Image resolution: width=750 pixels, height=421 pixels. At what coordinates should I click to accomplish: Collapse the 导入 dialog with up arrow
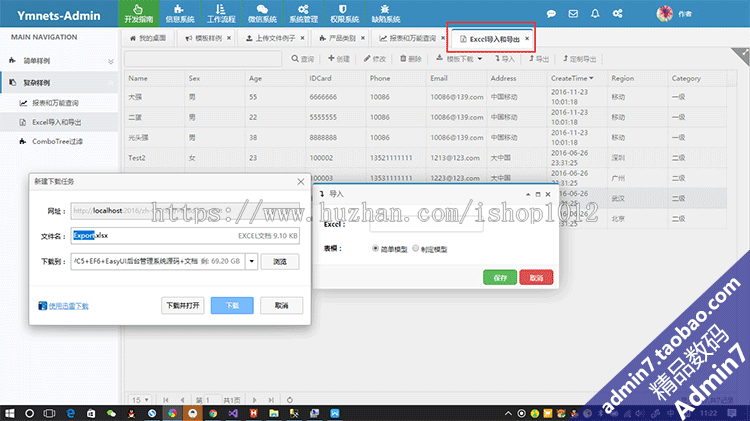point(528,194)
